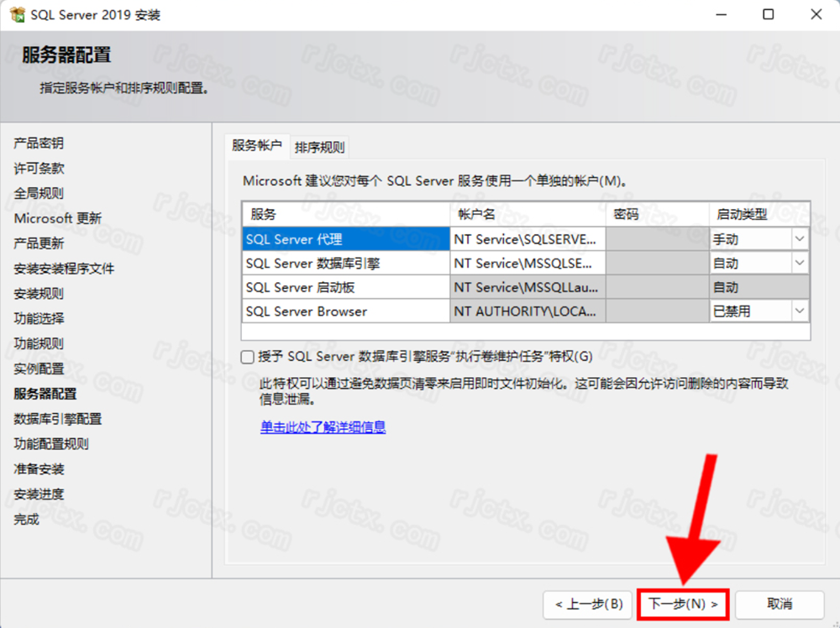Select 实例配置 in the left step list

pyautogui.click(x=39, y=369)
